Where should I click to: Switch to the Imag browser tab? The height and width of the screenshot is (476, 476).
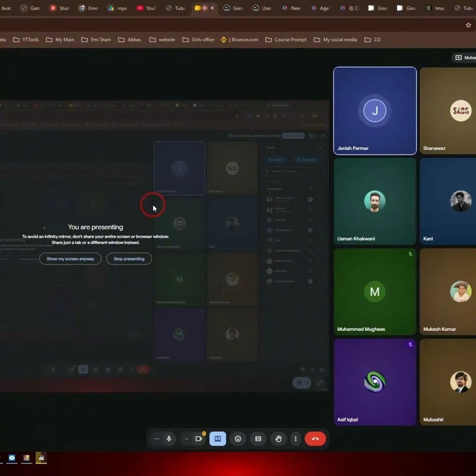pos(436,8)
